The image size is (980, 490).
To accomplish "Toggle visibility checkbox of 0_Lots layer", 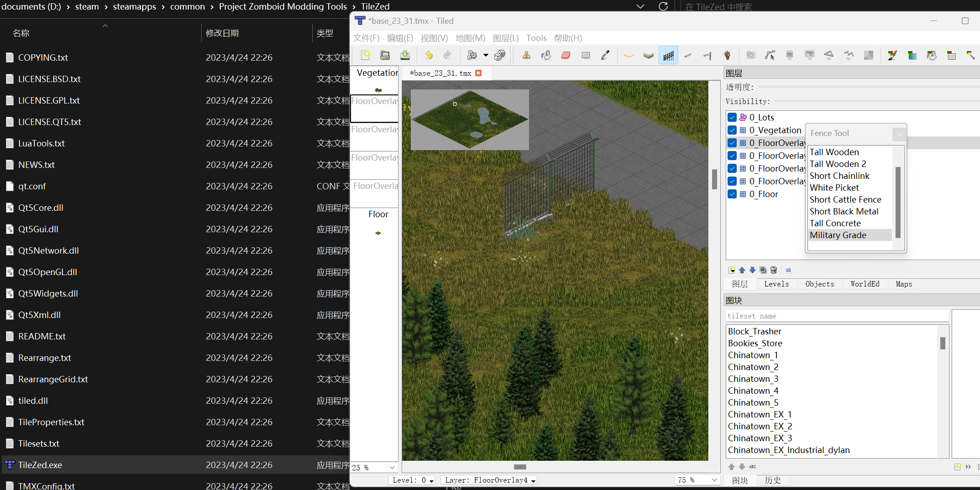I will coord(732,117).
